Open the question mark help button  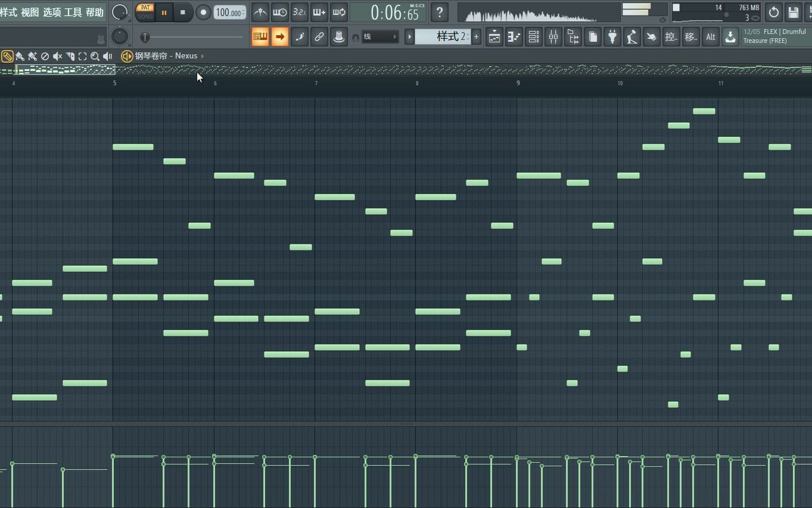(440, 12)
